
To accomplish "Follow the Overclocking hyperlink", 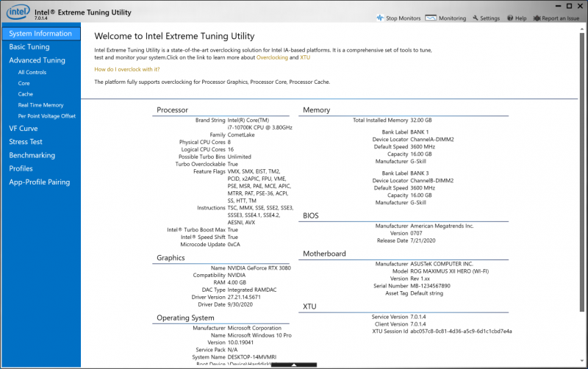I will click(x=272, y=57).
